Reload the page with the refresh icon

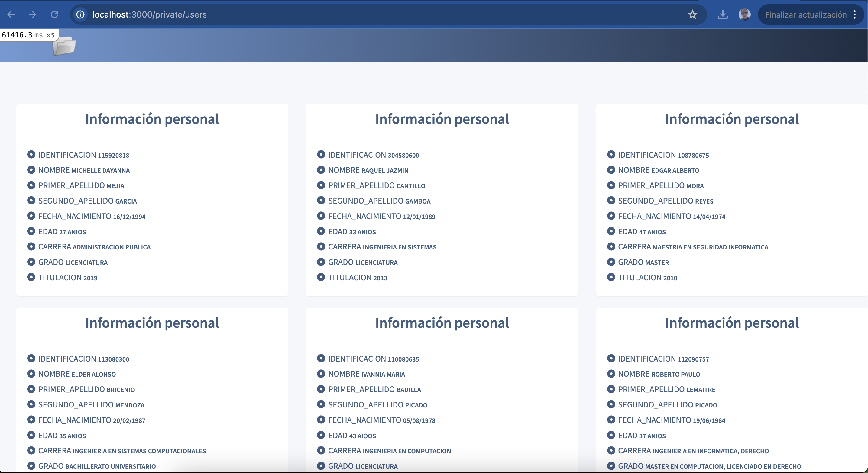54,14
